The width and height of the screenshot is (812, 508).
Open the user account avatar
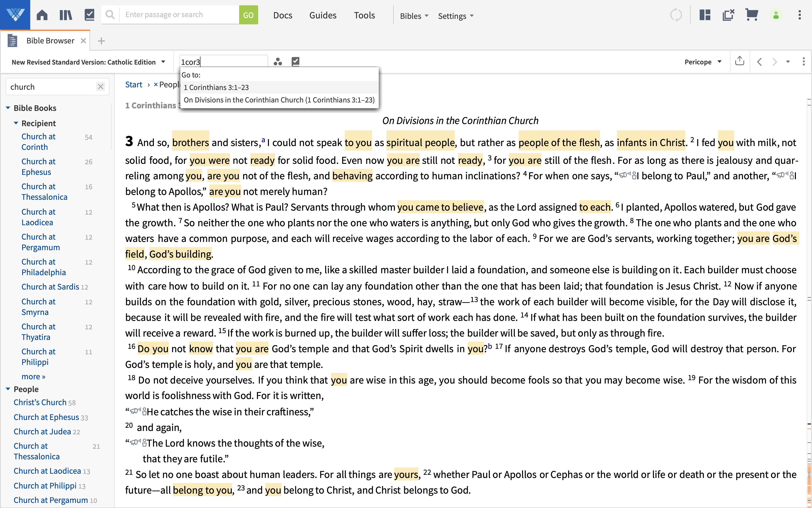776,15
